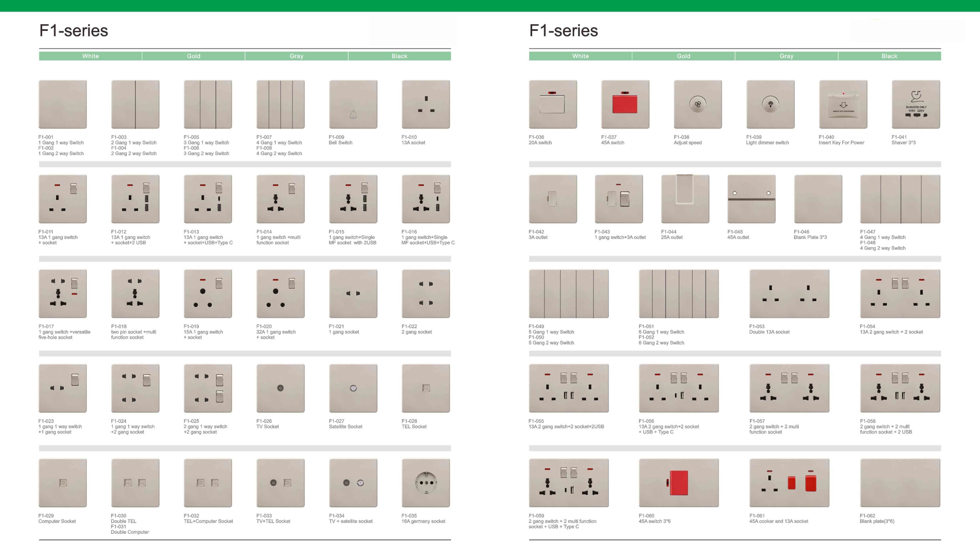Switch to Gray color tab on left page
Image resolution: width=980 pixels, height=559 pixels.
(297, 56)
